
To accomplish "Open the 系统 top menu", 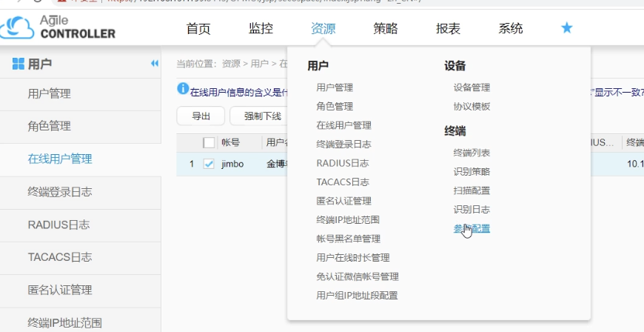I will click(511, 28).
